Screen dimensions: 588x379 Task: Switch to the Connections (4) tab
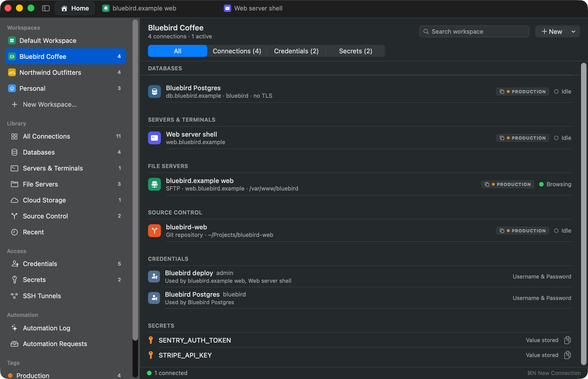click(x=237, y=51)
